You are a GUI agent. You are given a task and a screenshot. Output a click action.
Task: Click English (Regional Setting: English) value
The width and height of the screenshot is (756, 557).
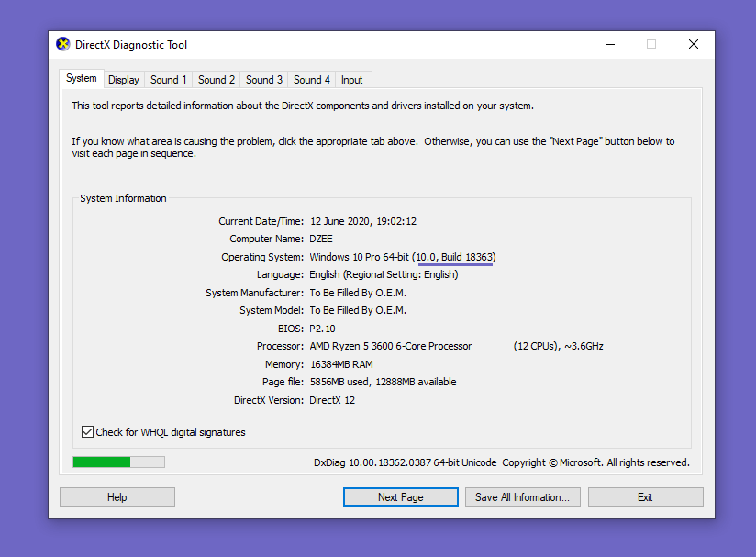coord(384,274)
